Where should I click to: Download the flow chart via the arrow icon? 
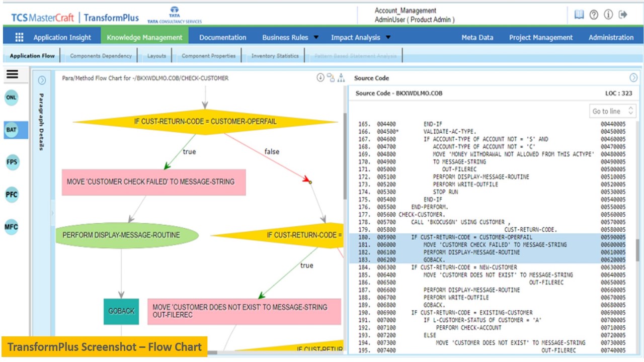click(320, 78)
